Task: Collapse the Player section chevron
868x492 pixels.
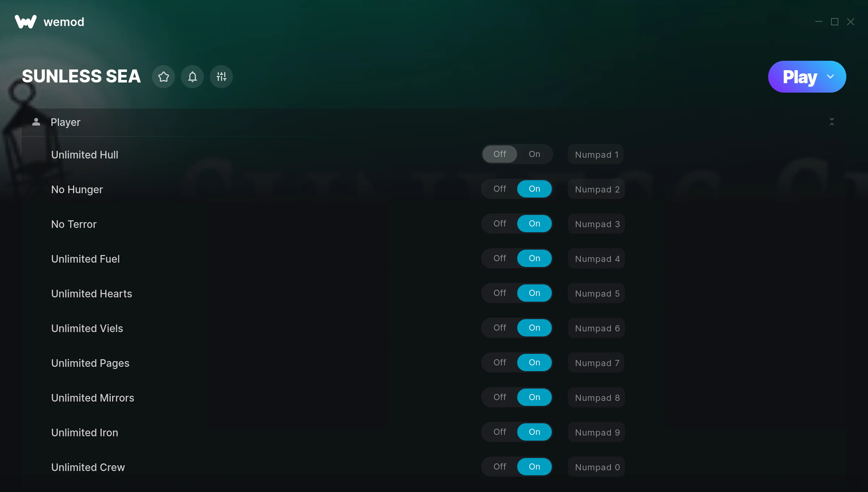Action: coord(832,122)
